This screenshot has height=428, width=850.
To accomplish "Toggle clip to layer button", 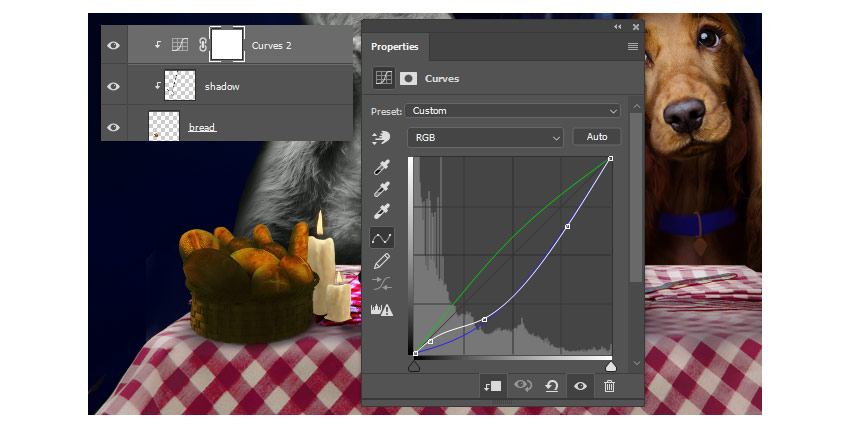I will tap(493, 386).
